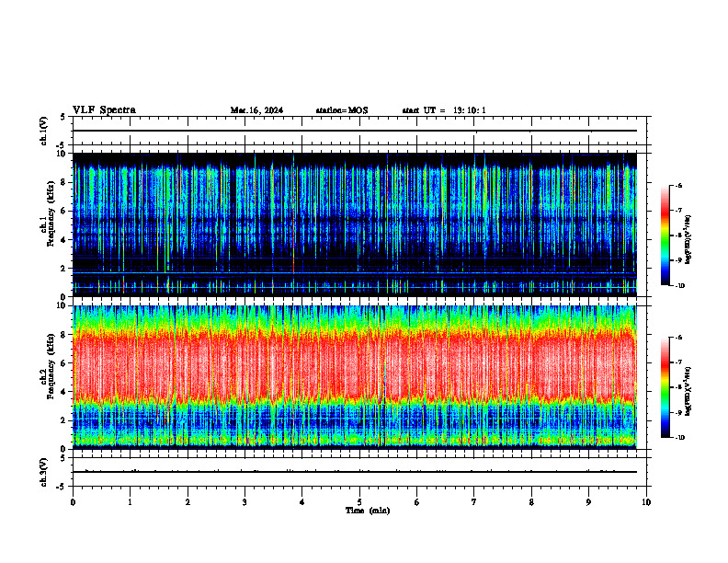Click the 'Time (min)' axis title
The image size is (728, 563).
pyautogui.click(x=368, y=511)
